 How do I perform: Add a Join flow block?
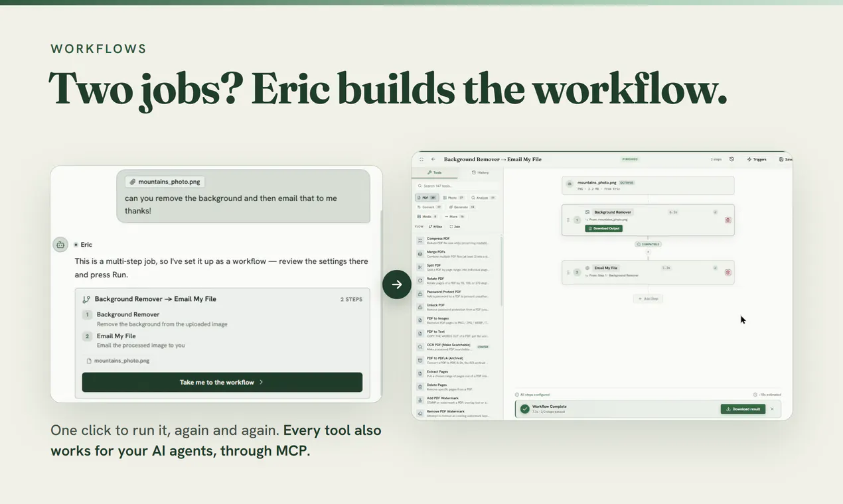455,227
